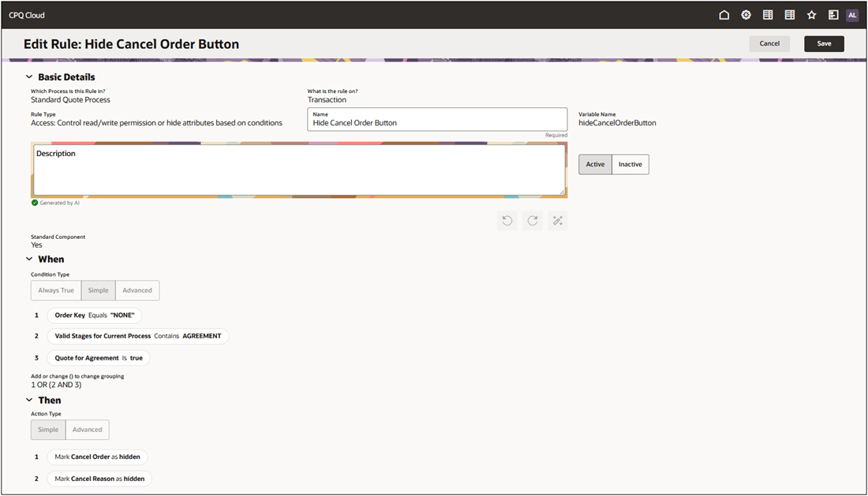Focus the Name input field

tap(437, 119)
